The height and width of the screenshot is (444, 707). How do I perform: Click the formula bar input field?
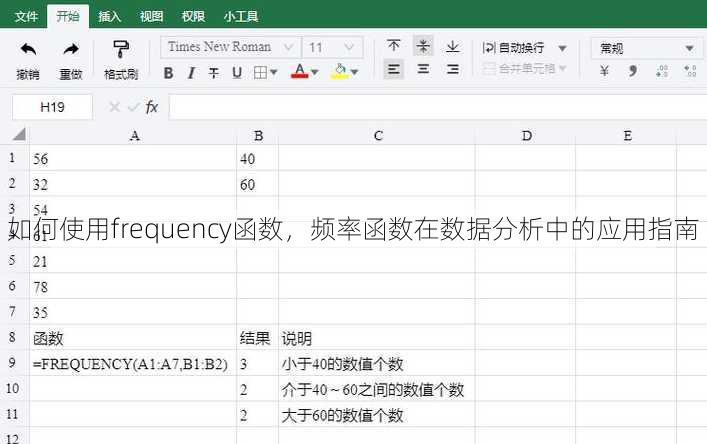pos(437,107)
